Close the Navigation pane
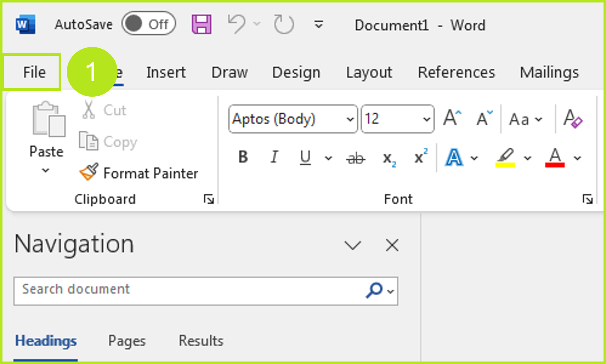The width and height of the screenshot is (606, 364). coord(392,245)
